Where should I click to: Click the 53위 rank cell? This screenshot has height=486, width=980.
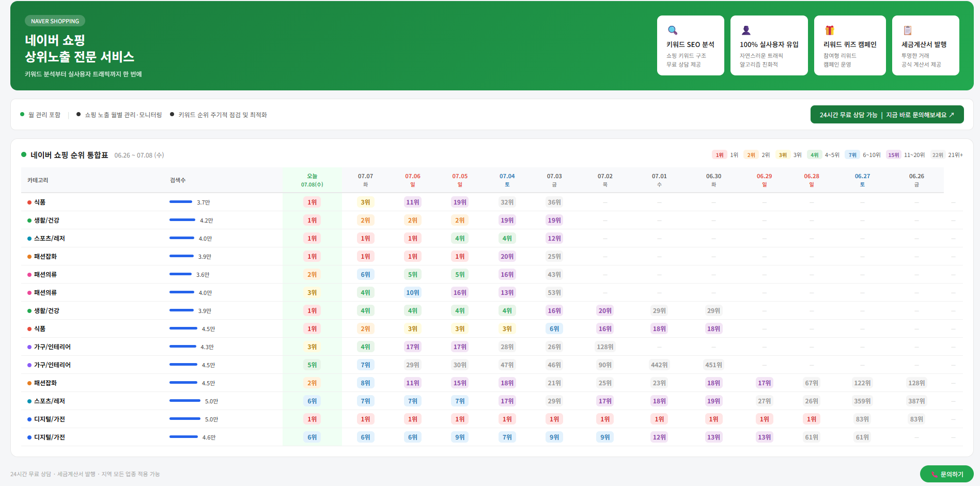pyautogui.click(x=554, y=292)
